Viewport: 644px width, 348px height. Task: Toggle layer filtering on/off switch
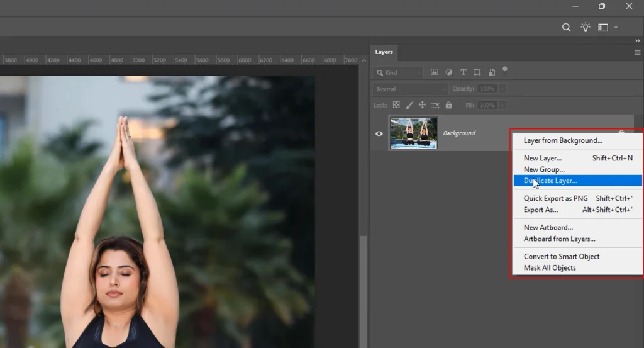tap(505, 70)
